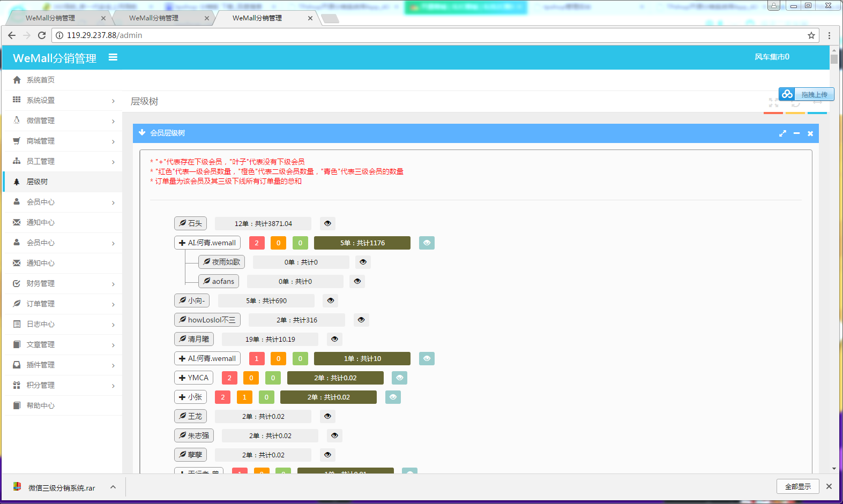Open the 文章管理 menu item
Image resolution: width=843 pixels, height=504 pixels.
coord(62,344)
